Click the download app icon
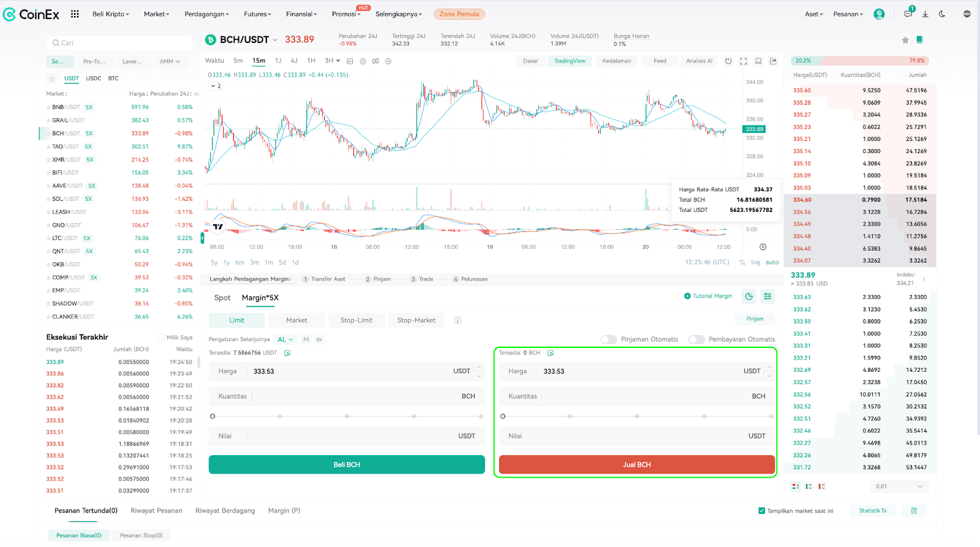This screenshot has height=547, width=980. click(925, 14)
